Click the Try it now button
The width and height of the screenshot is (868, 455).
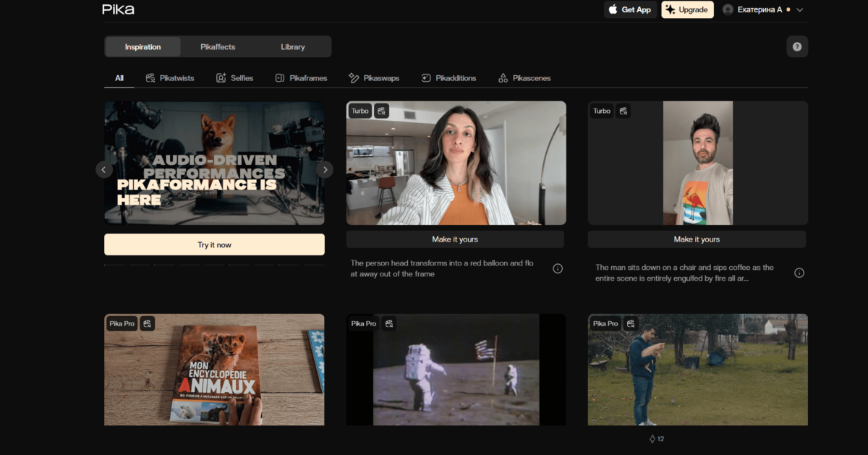coord(214,244)
